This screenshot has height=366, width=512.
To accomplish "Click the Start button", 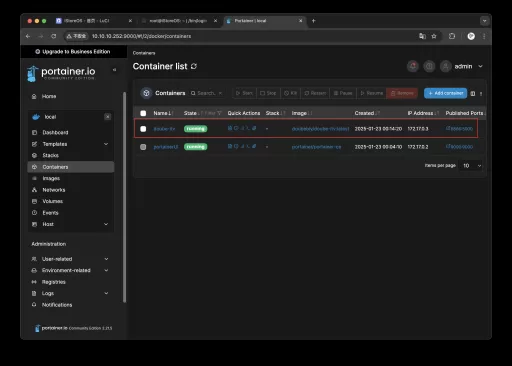I will point(244,93).
